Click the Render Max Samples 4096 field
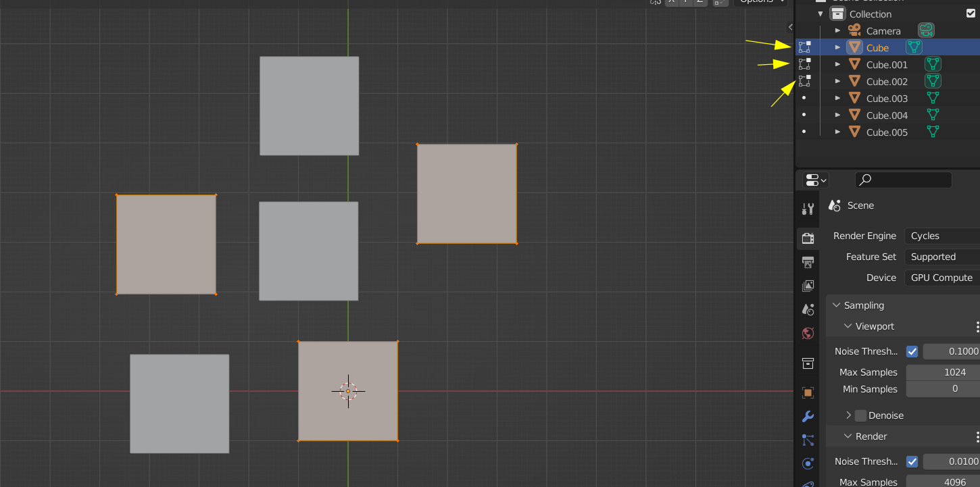980x487 pixels. [943, 482]
